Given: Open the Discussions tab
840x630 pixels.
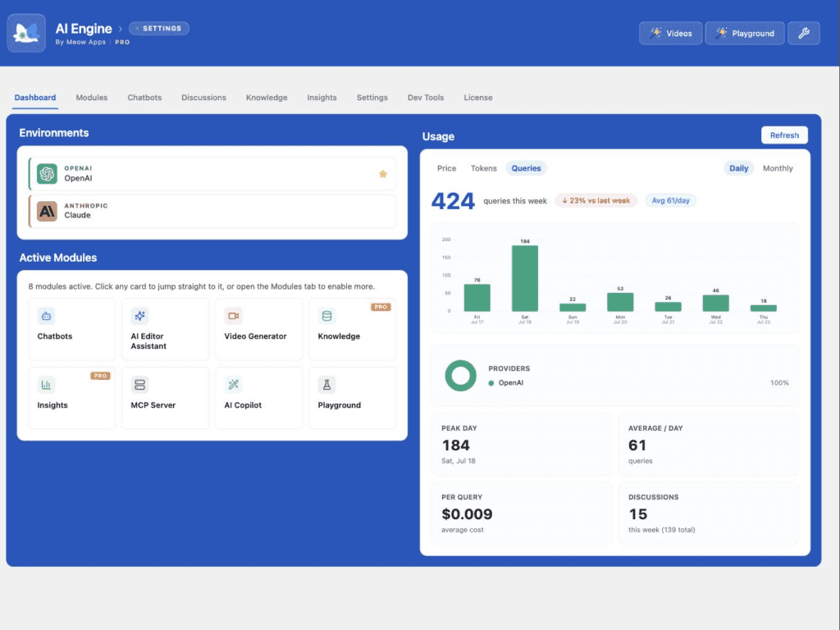Looking at the screenshot, I should [x=203, y=98].
